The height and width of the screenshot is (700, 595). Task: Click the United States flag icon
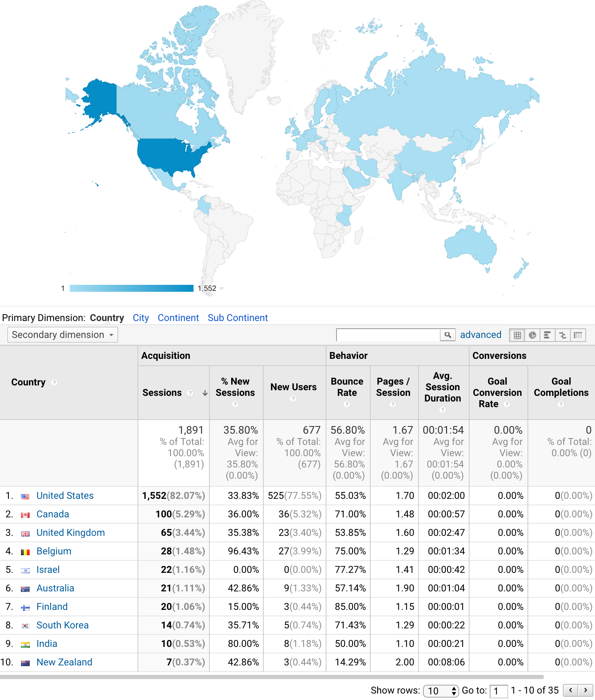tap(25, 496)
